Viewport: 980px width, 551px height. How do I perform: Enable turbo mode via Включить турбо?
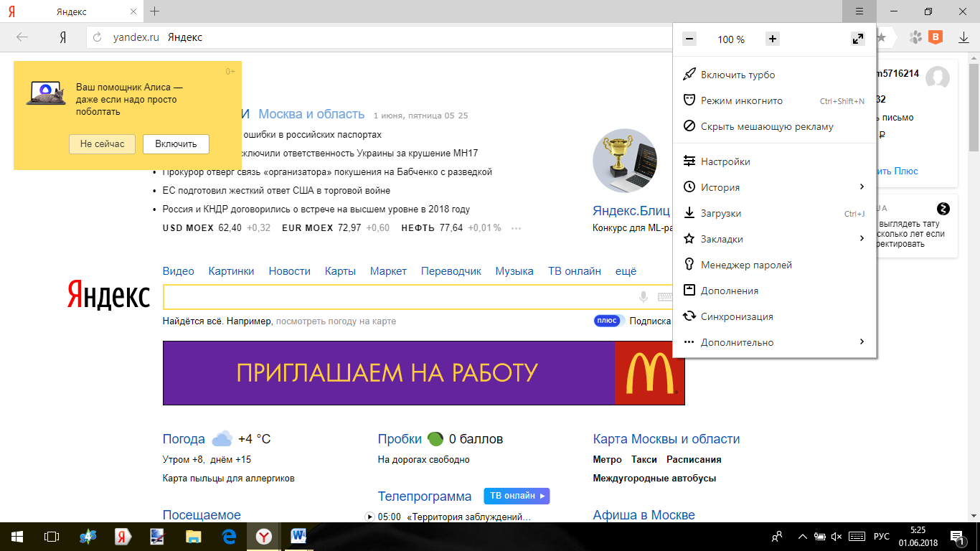click(738, 75)
